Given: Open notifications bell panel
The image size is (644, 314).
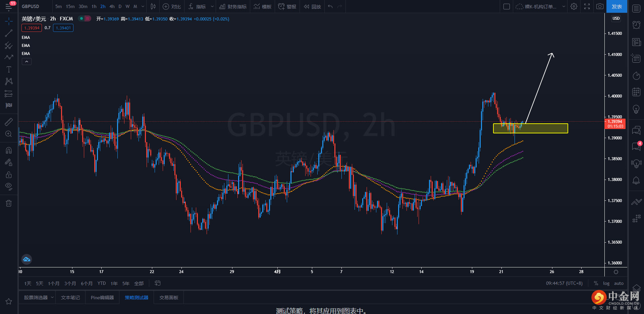Looking at the screenshot, I should tap(636, 181).
